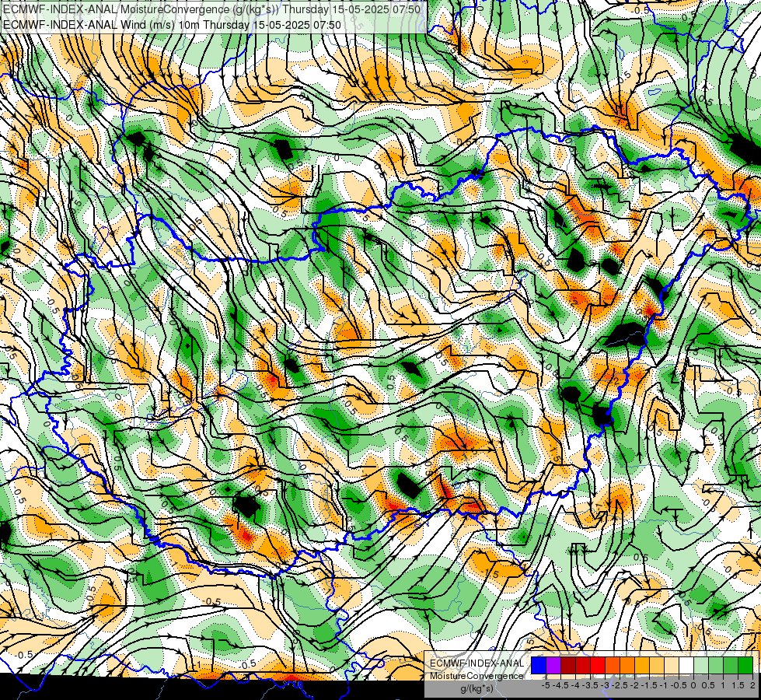Click the purple legend swatch
This screenshot has width=761, height=700.
pyautogui.click(x=553, y=665)
